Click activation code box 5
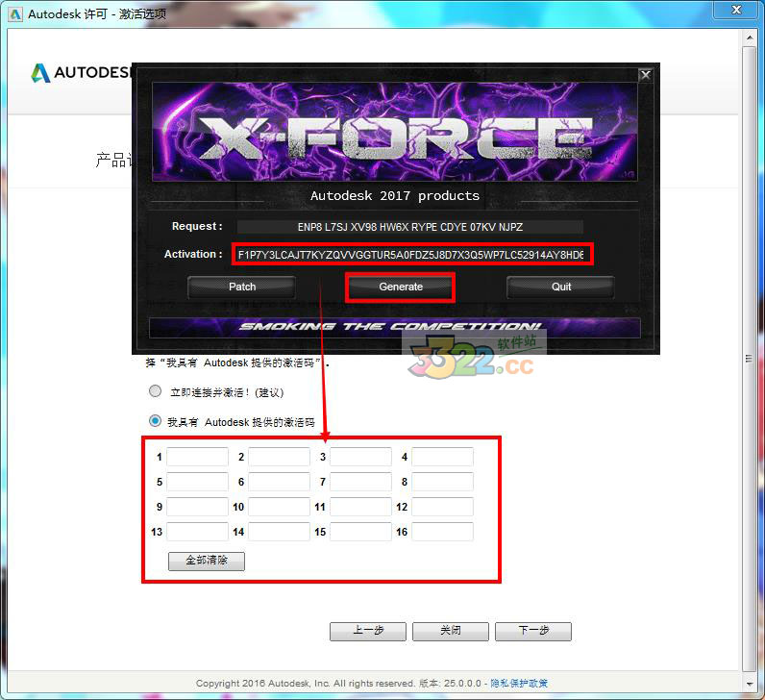Screen dimensions: 765x700 [198, 482]
